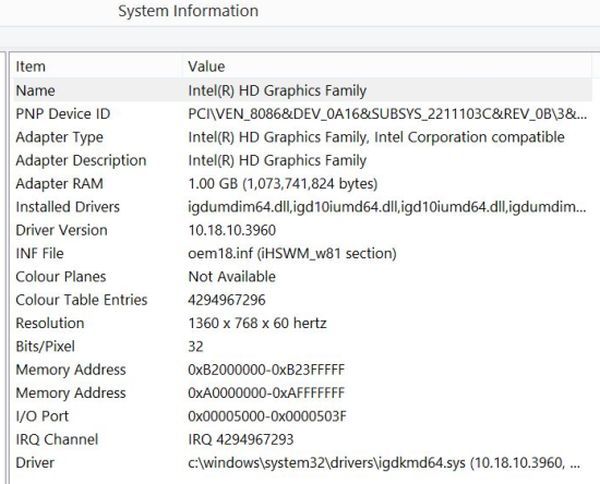
Task: Select the Installed Drivers row
Action: point(302,207)
